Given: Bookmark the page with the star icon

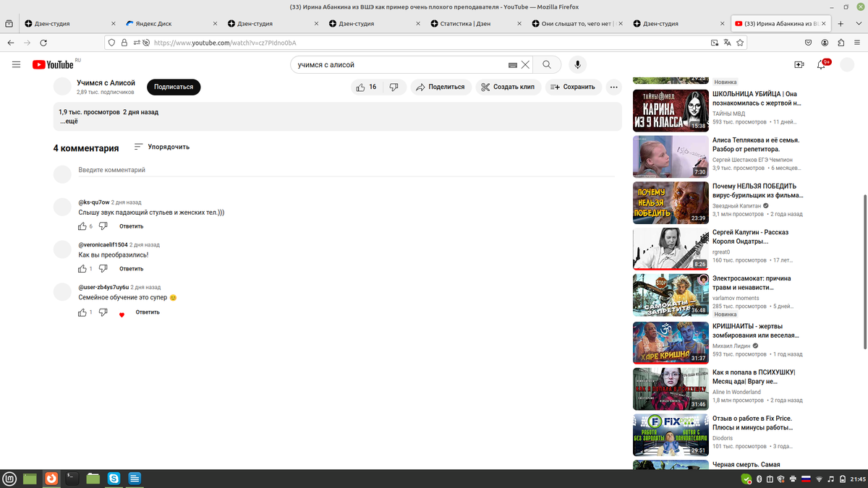Looking at the screenshot, I should (740, 43).
